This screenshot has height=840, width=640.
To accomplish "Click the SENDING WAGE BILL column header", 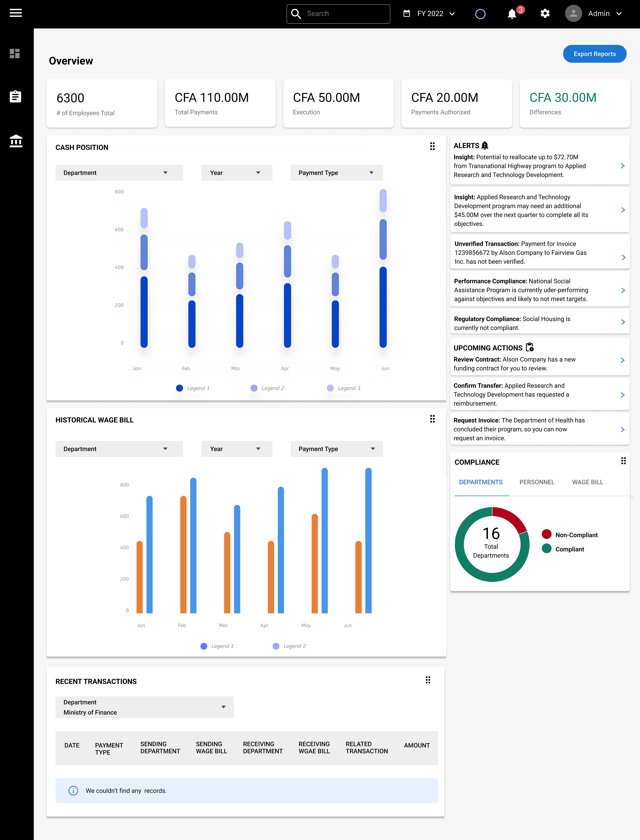I will [211, 748].
